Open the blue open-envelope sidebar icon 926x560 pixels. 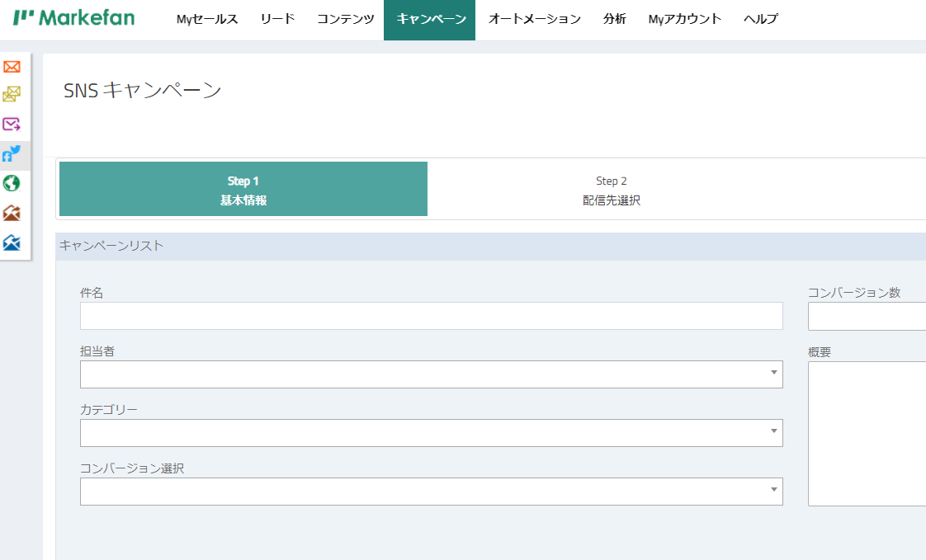click(12, 242)
